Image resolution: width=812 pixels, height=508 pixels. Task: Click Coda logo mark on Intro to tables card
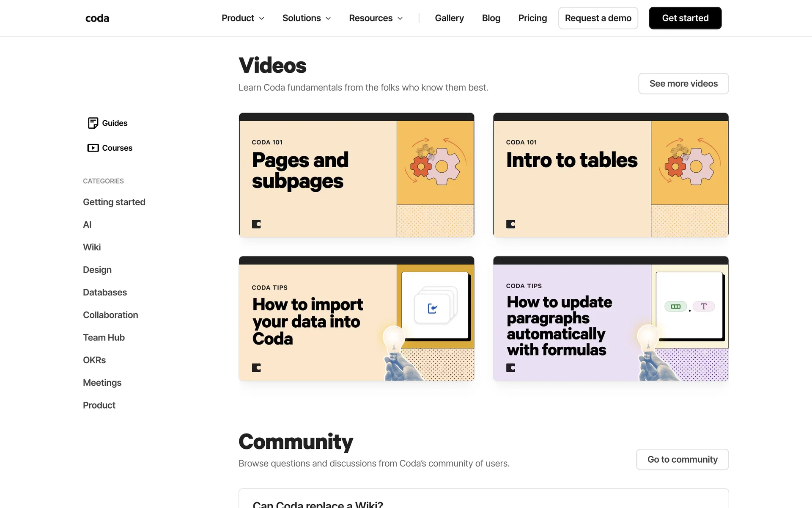coord(510,224)
